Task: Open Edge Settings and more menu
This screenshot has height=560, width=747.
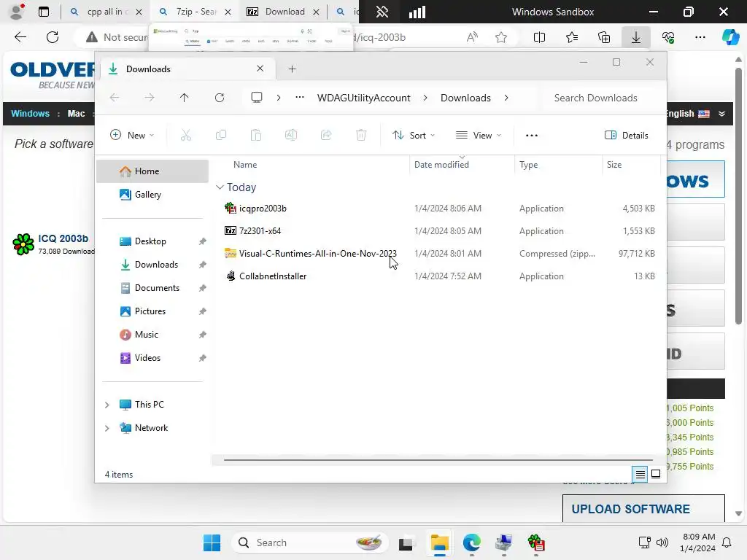Action: click(x=700, y=37)
